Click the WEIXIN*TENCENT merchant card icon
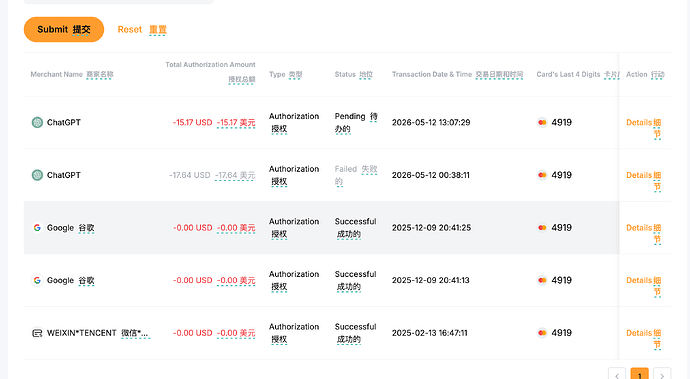Image resolution: width=690 pixels, height=379 pixels. 37,333
